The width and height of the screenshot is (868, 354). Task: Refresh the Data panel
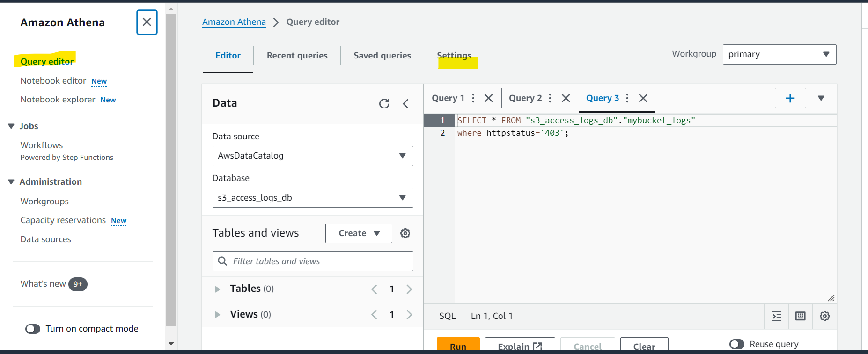click(x=384, y=103)
